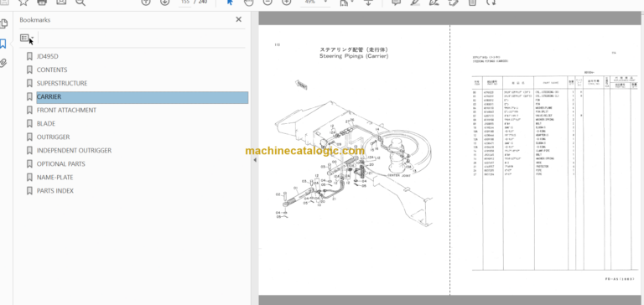Open the sign document pen tool
Viewport: 644px width, 305px height.
point(434,2)
